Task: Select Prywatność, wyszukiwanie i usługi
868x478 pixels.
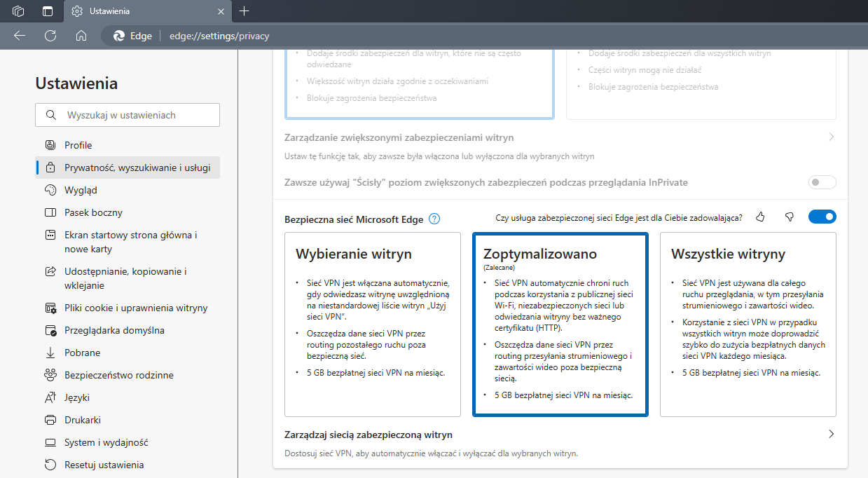Action: [x=128, y=168]
